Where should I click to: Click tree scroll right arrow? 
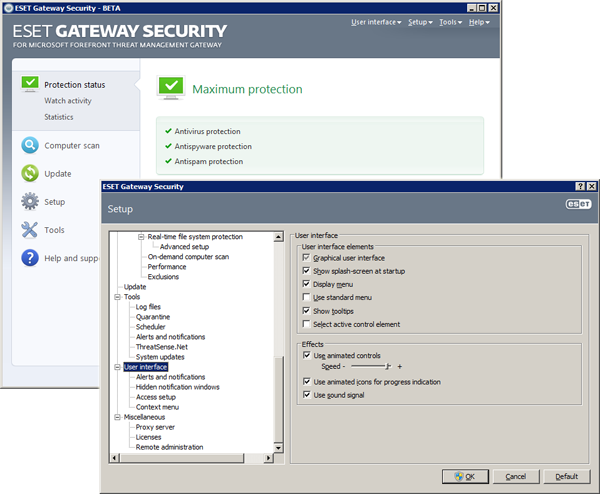click(269, 458)
